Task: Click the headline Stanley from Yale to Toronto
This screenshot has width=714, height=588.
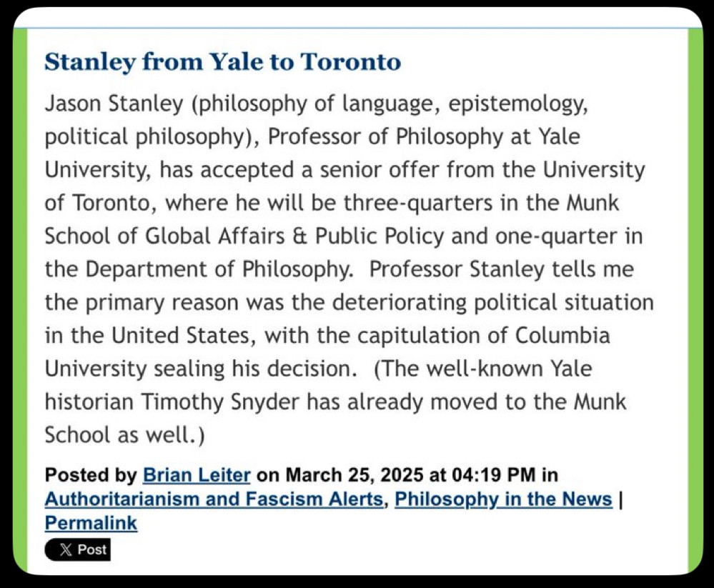Action: pos(223,62)
